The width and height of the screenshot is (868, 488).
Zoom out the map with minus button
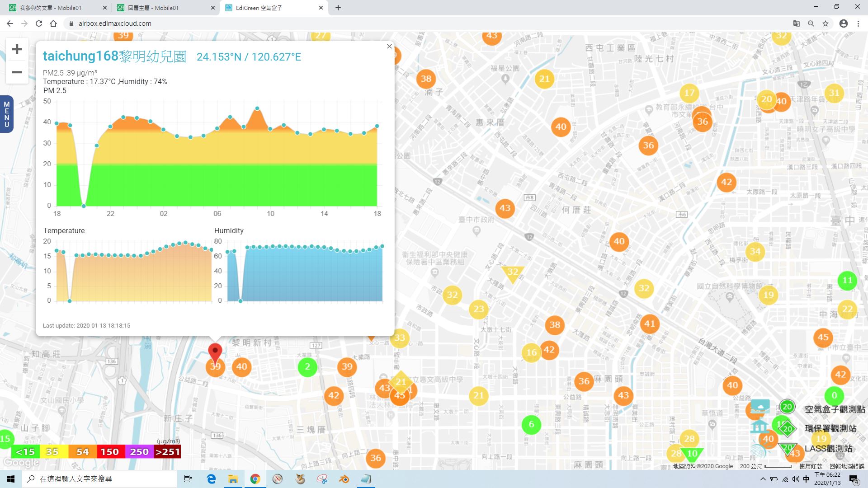pyautogui.click(x=17, y=72)
